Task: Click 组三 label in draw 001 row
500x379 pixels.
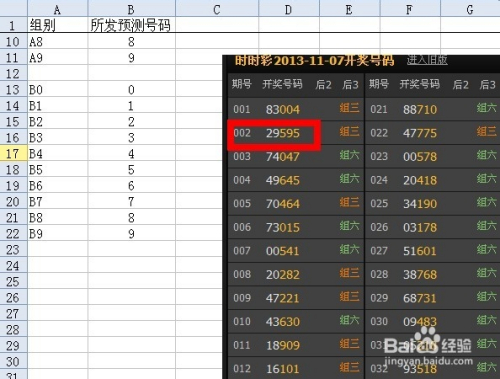Action: 349,108
